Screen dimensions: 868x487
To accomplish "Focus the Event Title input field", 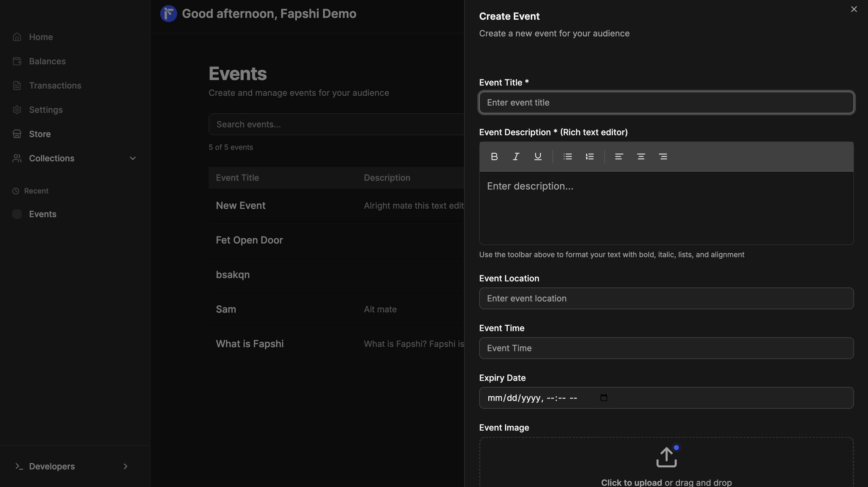I will pyautogui.click(x=666, y=102).
